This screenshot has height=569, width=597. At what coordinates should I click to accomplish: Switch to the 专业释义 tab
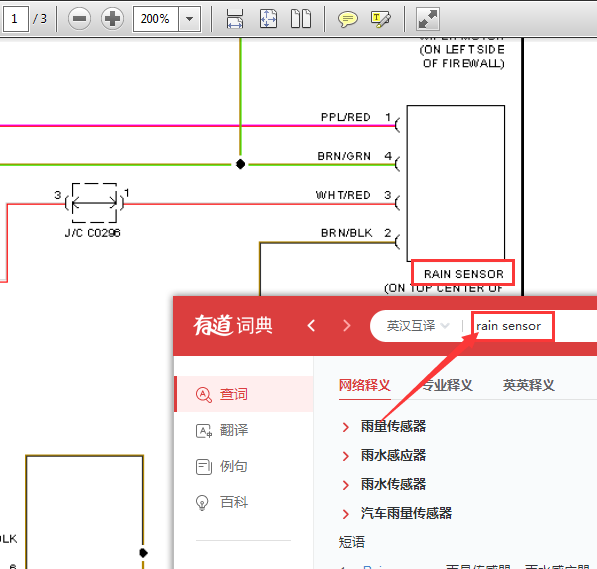coord(447,385)
